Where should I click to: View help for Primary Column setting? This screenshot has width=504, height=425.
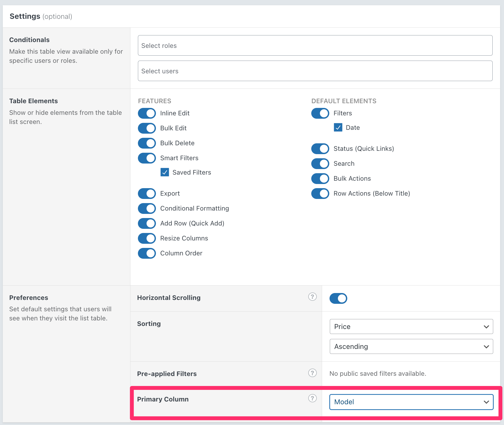coord(312,398)
